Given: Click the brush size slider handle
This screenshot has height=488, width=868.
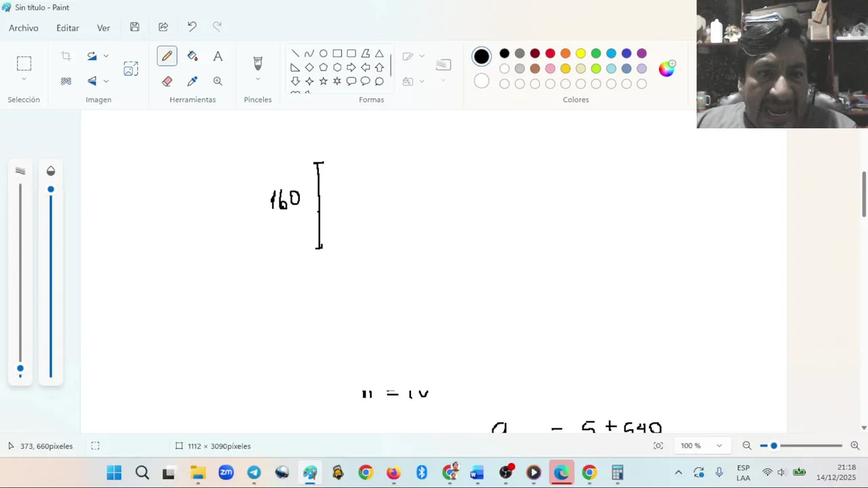Looking at the screenshot, I should [x=20, y=369].
